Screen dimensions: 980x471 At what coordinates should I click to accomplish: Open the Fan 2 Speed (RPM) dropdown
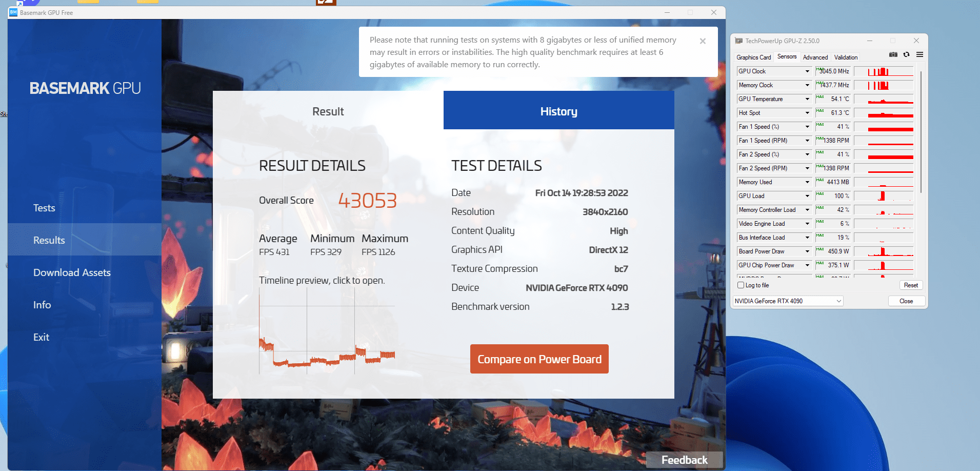click(807, 168)
